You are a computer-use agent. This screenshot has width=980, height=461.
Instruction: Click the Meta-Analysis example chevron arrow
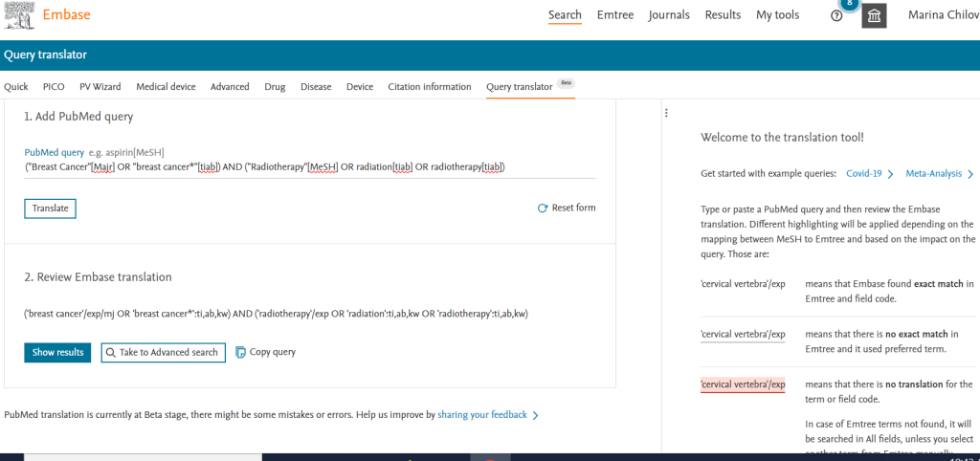tap(970, 174)
